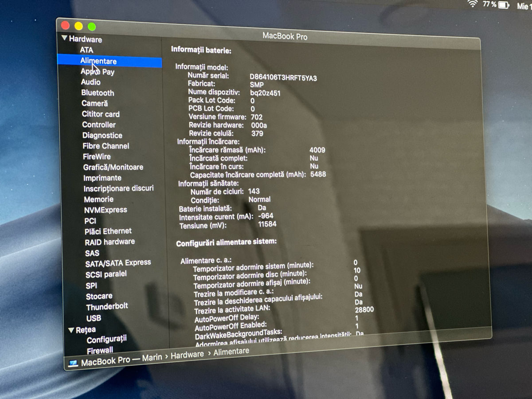Click the Informații sănătate label
This screenshot has width=532, height=399.
[x=208, y=183]
